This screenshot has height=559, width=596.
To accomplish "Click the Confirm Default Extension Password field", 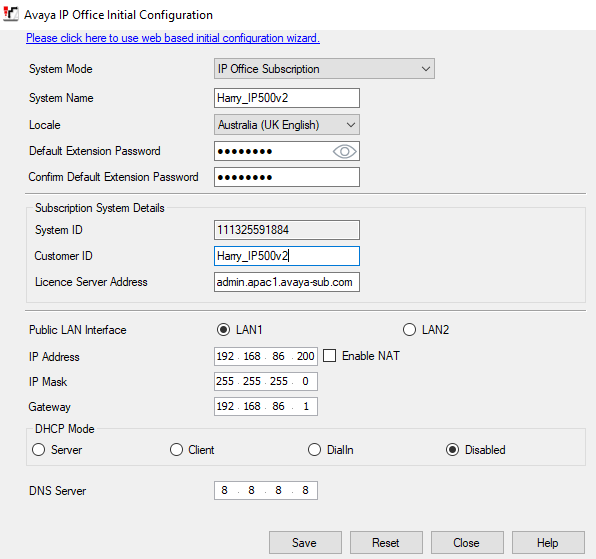I will (287, 177).
